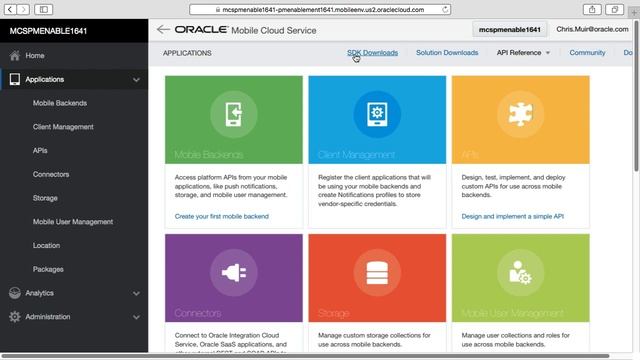The image size is (640, 360).
Task: Click the MCSPMENABLE1641 sidebar header
Action: pos(48,31)
